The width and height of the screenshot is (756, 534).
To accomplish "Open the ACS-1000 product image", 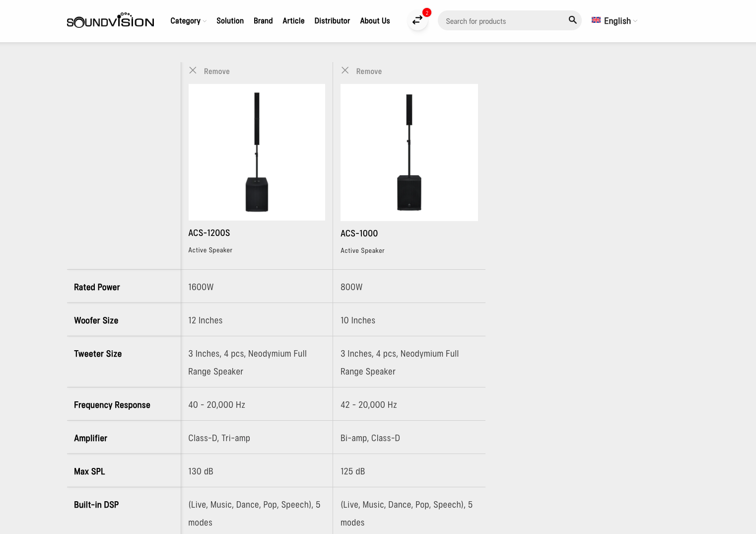I will 409,153.
